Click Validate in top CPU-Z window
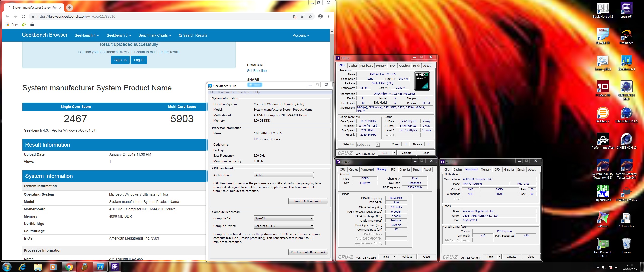The width and height of the screenshot is (644, 272). click(407, 153)
